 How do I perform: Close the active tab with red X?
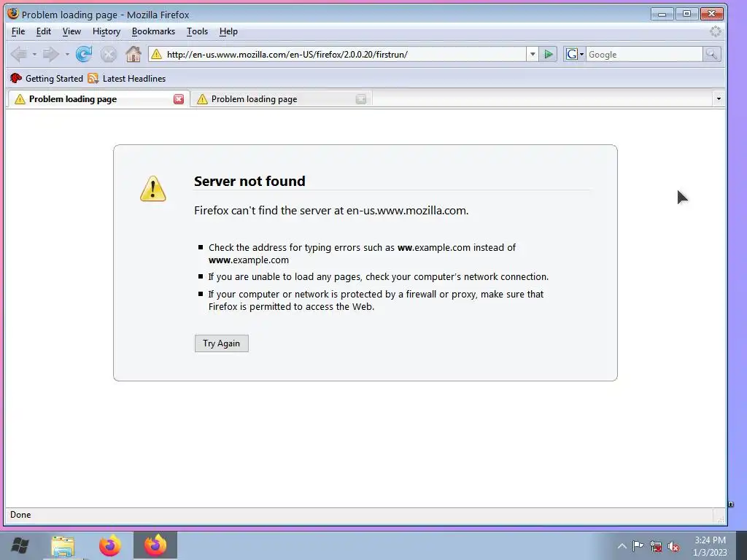[179, 99]
